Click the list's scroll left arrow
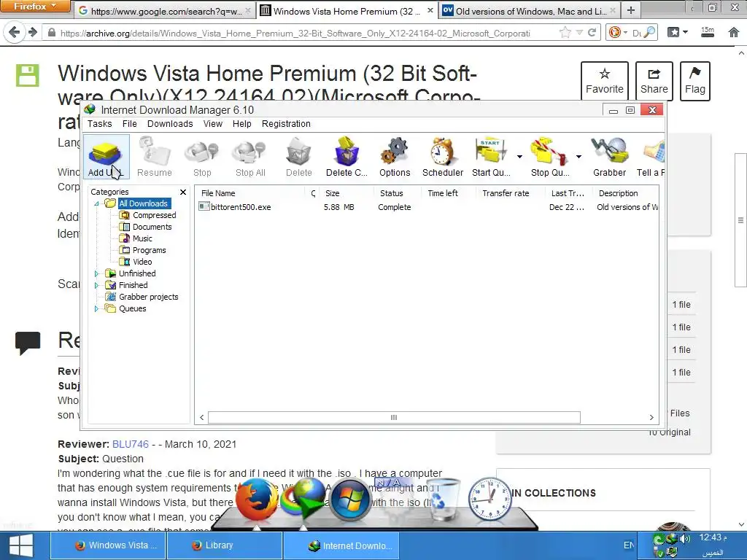This screenshot has width=747, height=560. coord(202,418)
